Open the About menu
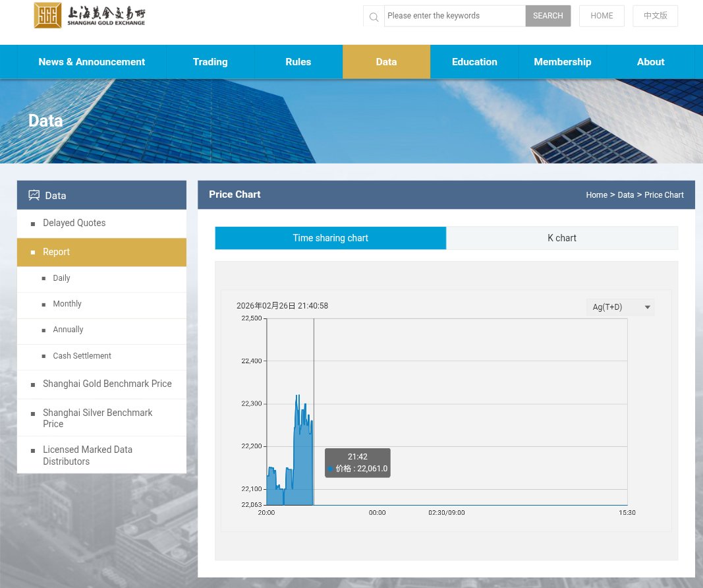This screenshot has height=588, width=703. pyautogui.click(x=650, y=62)
